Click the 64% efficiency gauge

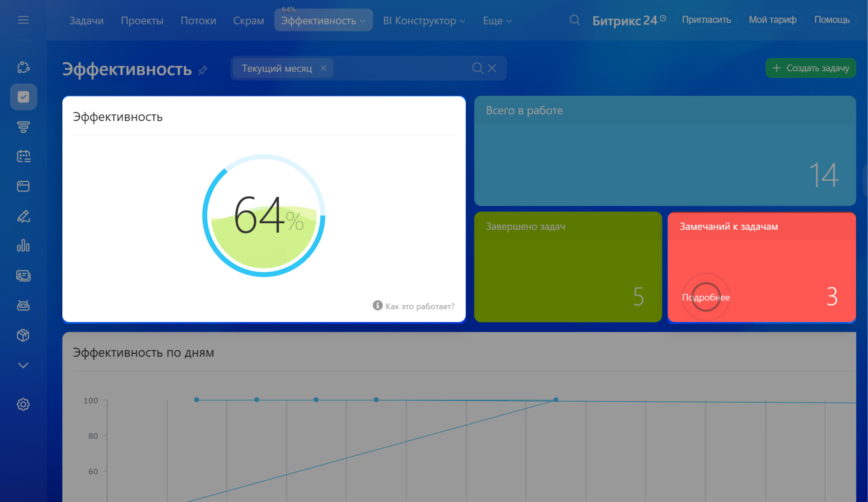pyautogui.click(x=264, y=215)
